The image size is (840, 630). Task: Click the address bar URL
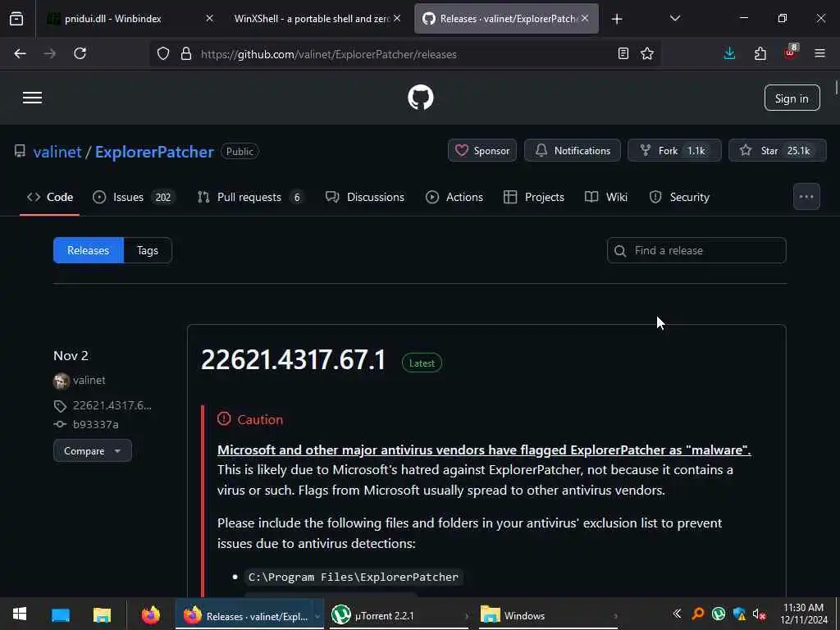click(329, 54)
